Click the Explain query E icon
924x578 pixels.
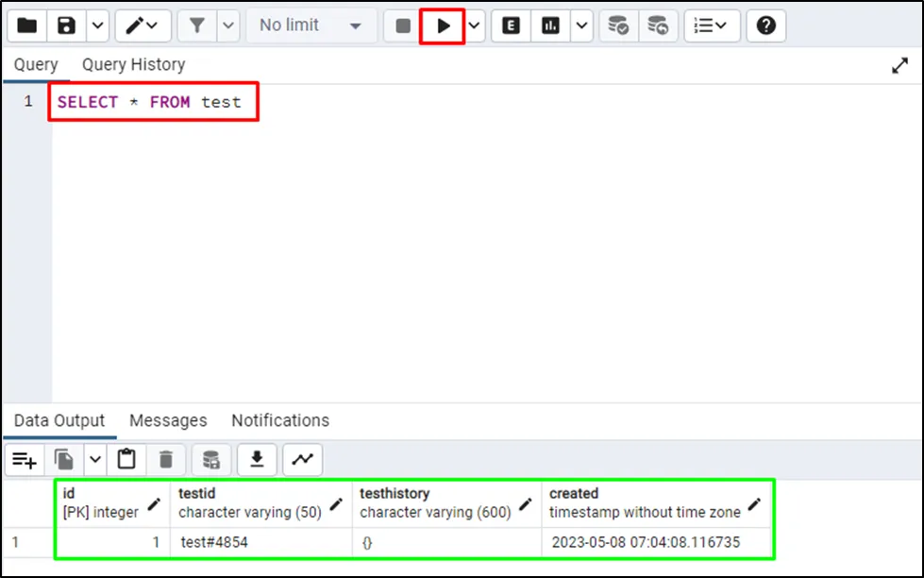(x=511, y=25)
